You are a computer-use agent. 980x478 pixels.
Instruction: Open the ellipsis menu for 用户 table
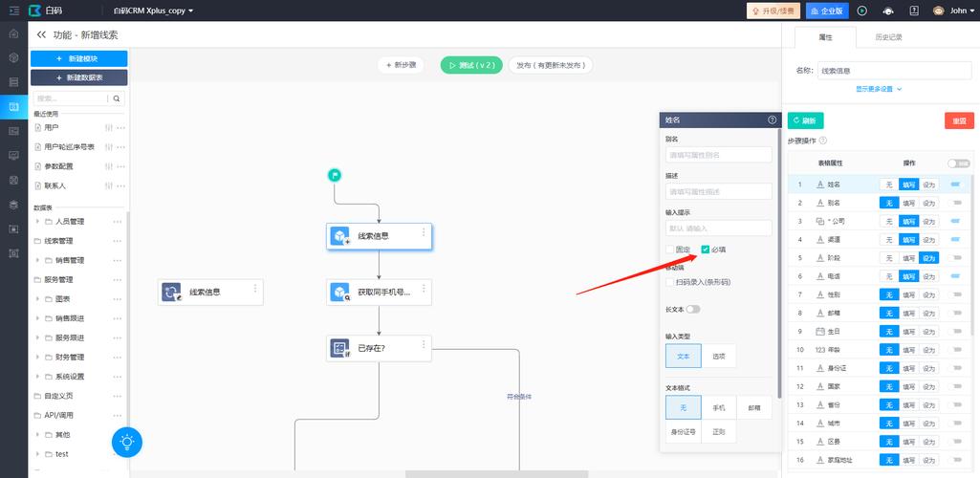pos(120,127)
